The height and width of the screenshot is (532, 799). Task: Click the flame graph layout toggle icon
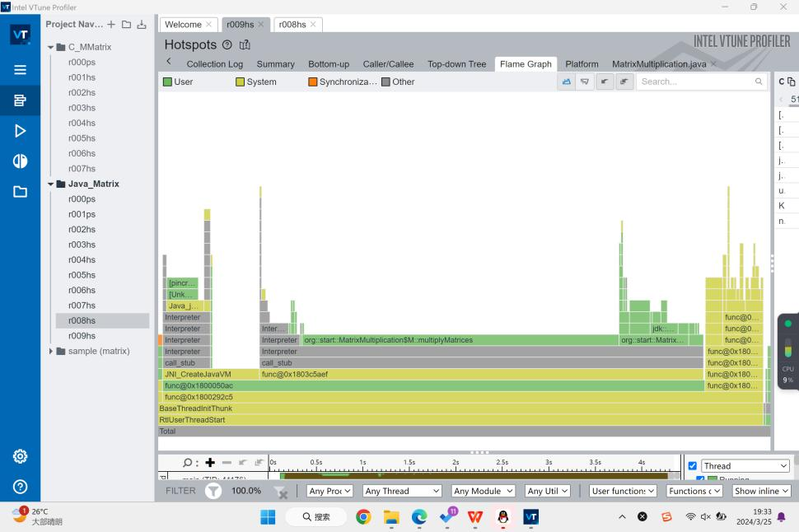point(567,82)
